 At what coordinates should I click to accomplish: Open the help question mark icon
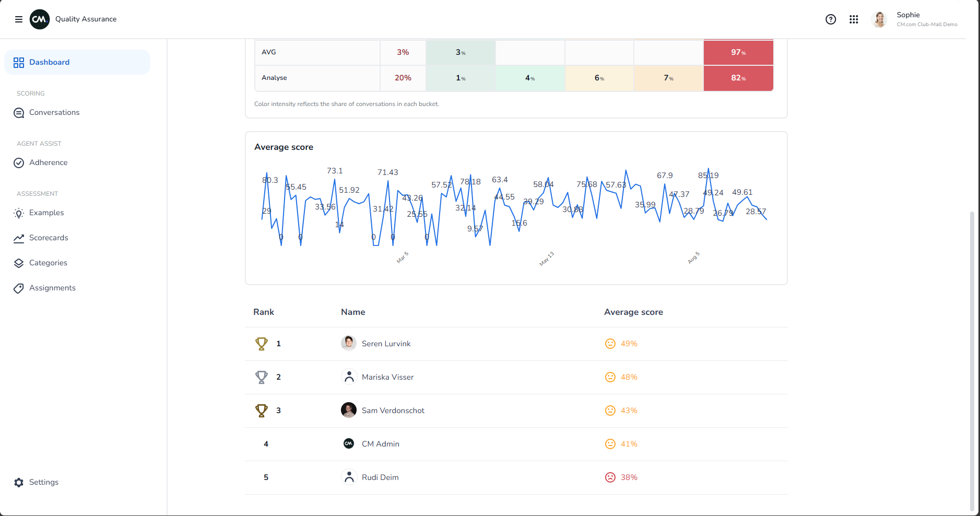tap(831, 19)
